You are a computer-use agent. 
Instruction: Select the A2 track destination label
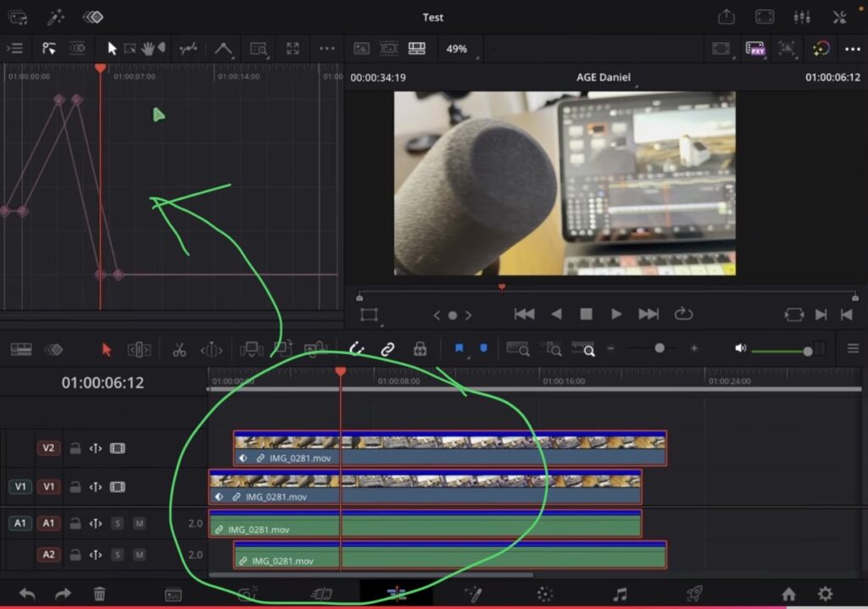[48, 554]
